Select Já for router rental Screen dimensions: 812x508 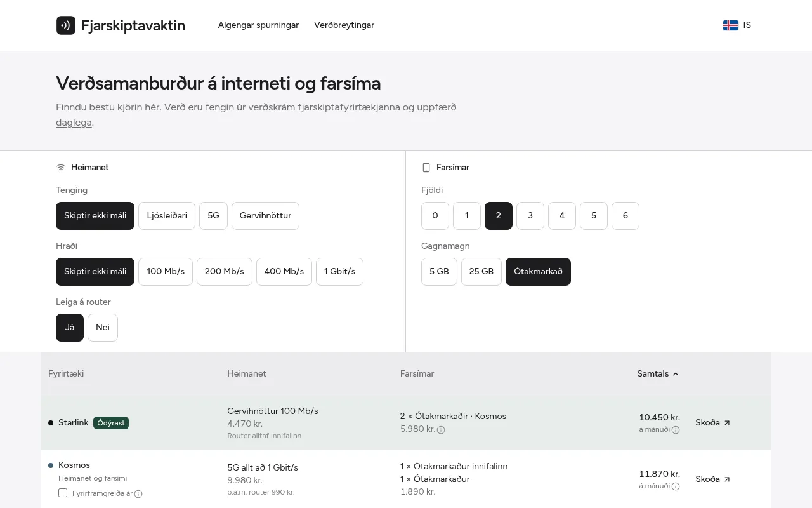(70, 328)
